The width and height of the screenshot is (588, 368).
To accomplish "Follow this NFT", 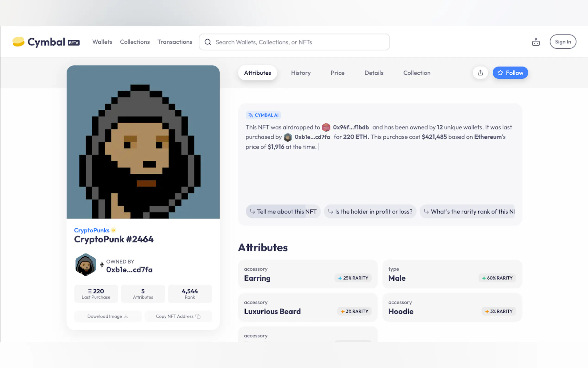I will click(510, 73).
